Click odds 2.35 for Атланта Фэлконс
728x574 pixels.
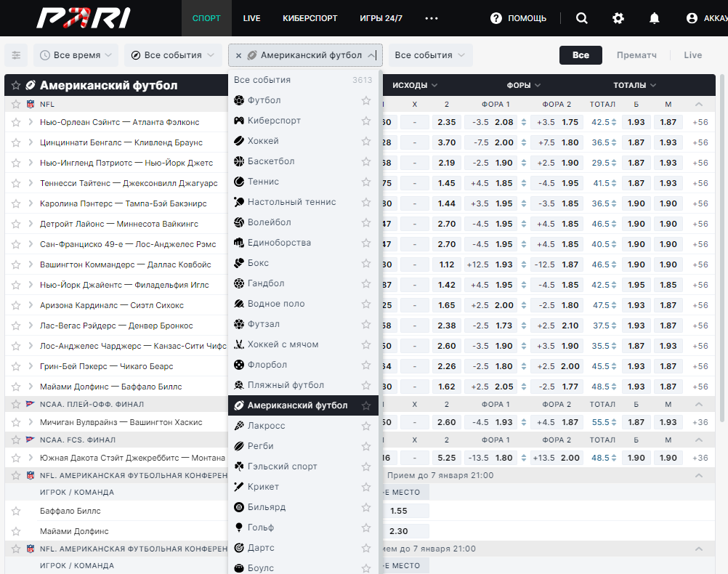tap(447, 122)
